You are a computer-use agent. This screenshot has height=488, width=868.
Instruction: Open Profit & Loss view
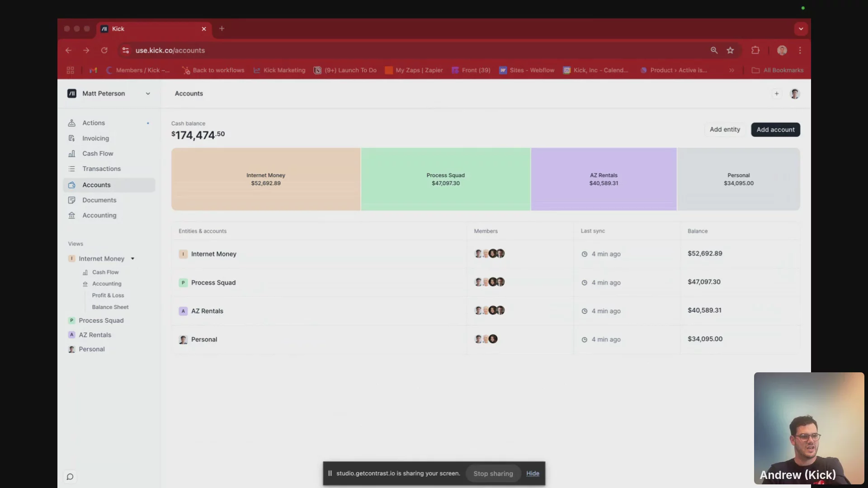pyautogui.click(x=108, y=296)
